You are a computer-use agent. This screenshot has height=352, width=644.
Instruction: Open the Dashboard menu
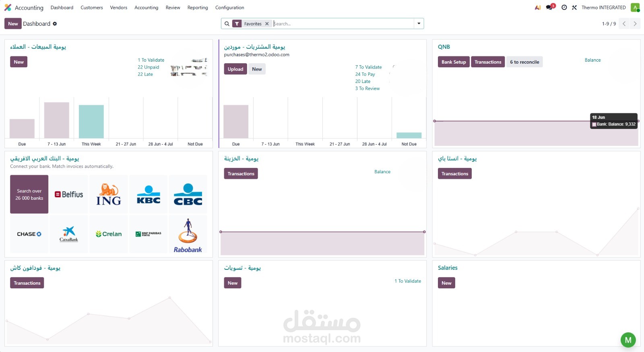coord(62,8)
